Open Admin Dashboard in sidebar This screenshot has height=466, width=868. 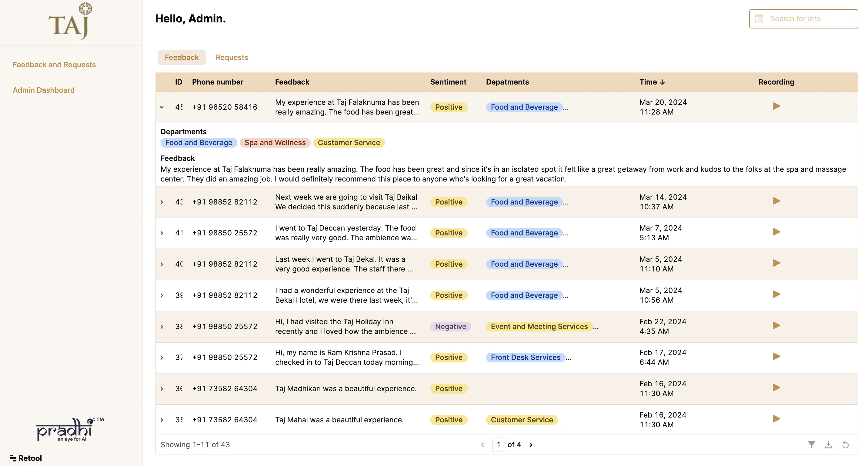pyautogui.click(x=44, y=90)
